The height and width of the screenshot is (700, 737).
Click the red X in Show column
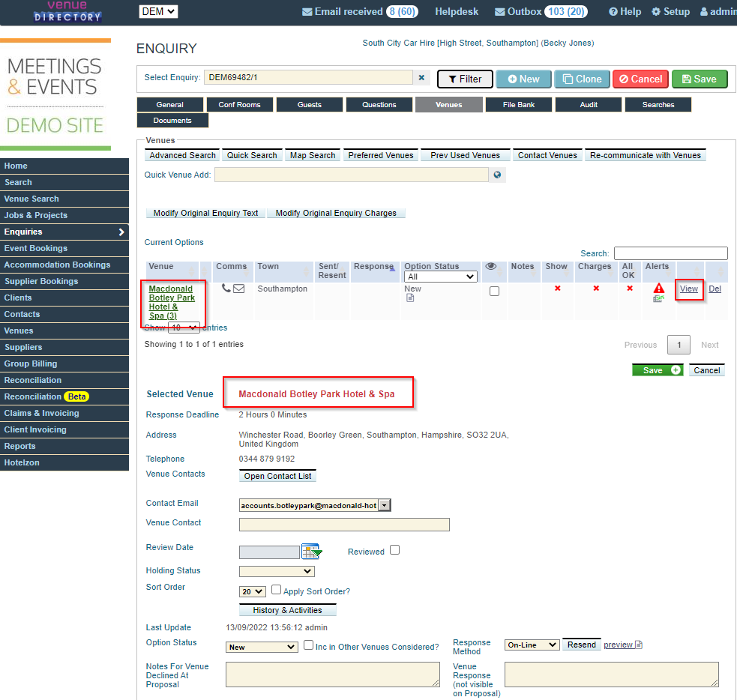click(558, 288)
